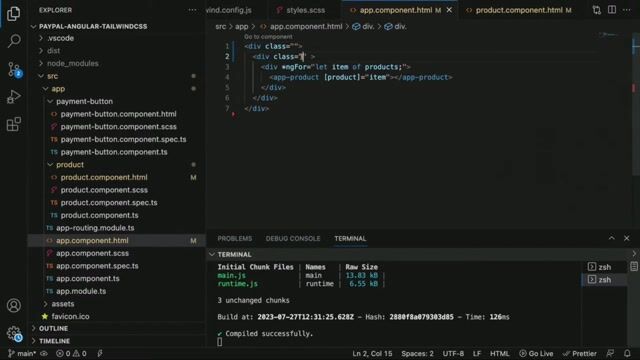Open Run and Debug view icon
Screen dimensions: 640x360
[14, 97]
